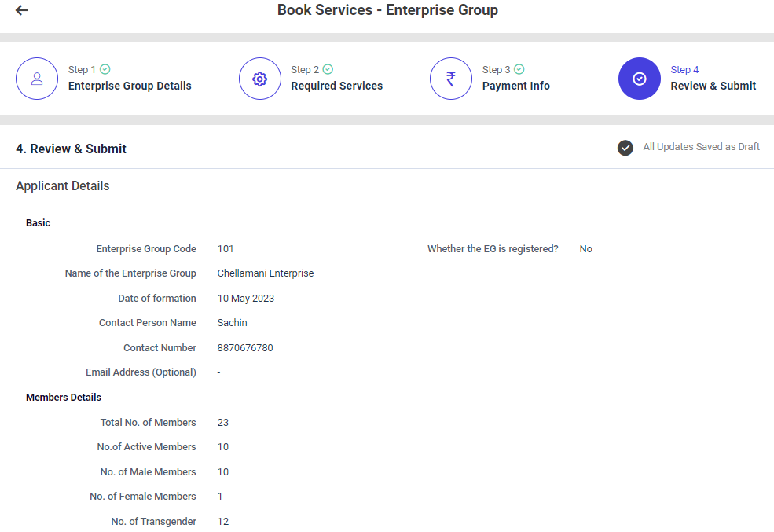Switch to Payment Info step
774x532 pixels.
pyautogui.click(x=515, y=86)
